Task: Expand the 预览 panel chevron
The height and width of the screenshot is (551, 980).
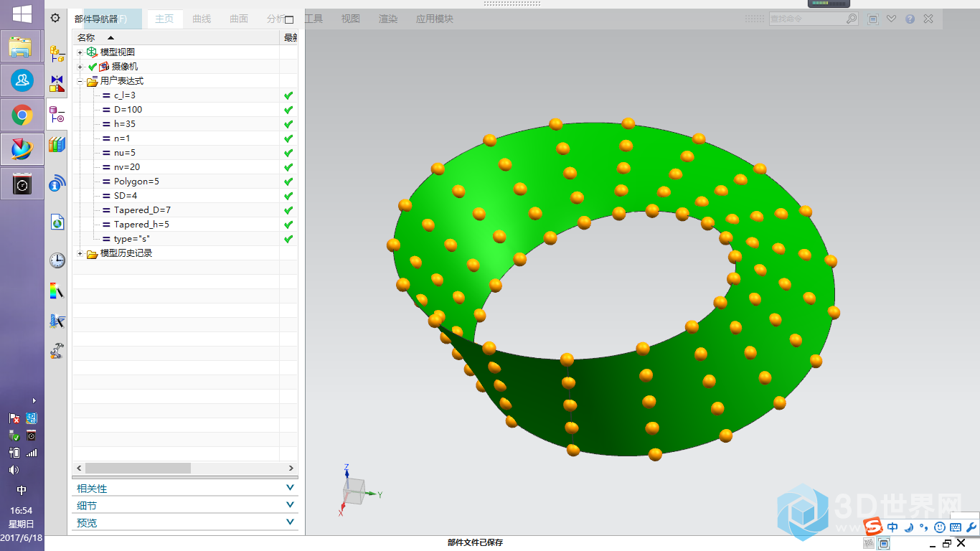Action: click(x=290, y=522)
